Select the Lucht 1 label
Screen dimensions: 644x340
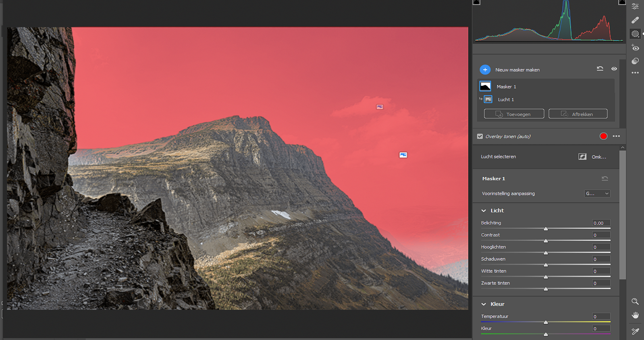(506, 100)
